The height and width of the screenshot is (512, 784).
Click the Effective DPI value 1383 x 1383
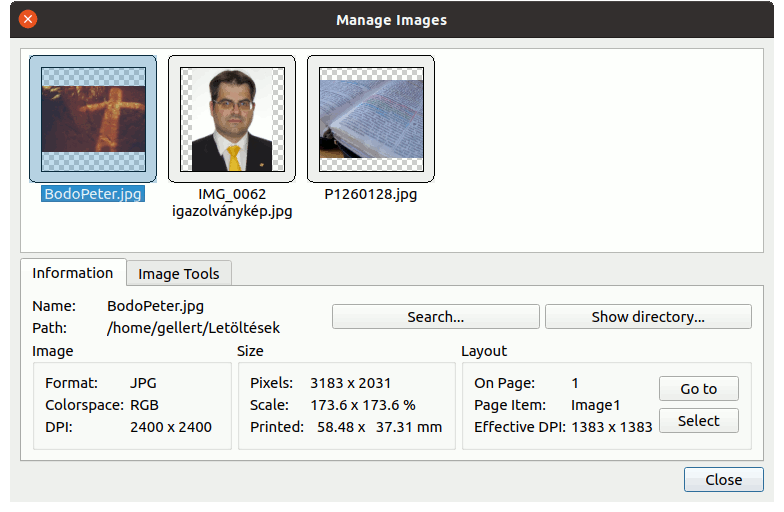click(x=611, y=427)
